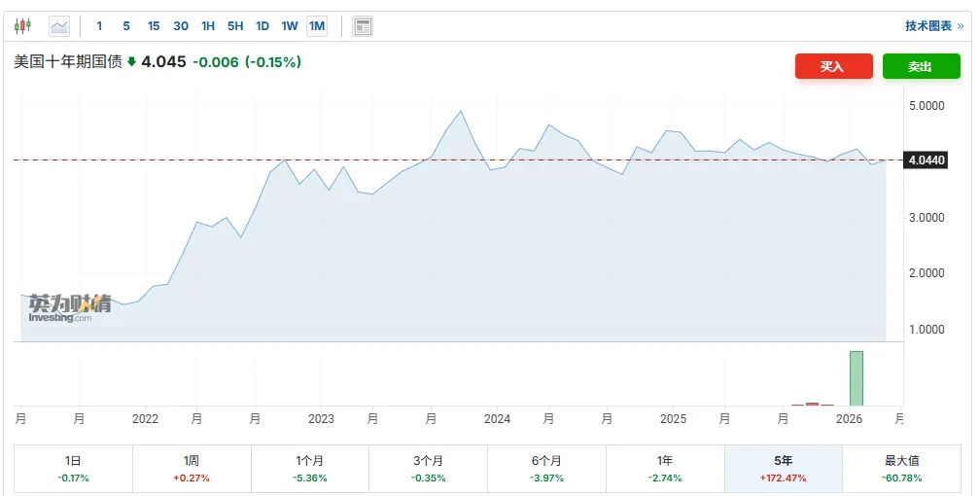Select the 最大值 range tab
The height and width of the screenshot is (496, 980).
click(x=901, y=469)
